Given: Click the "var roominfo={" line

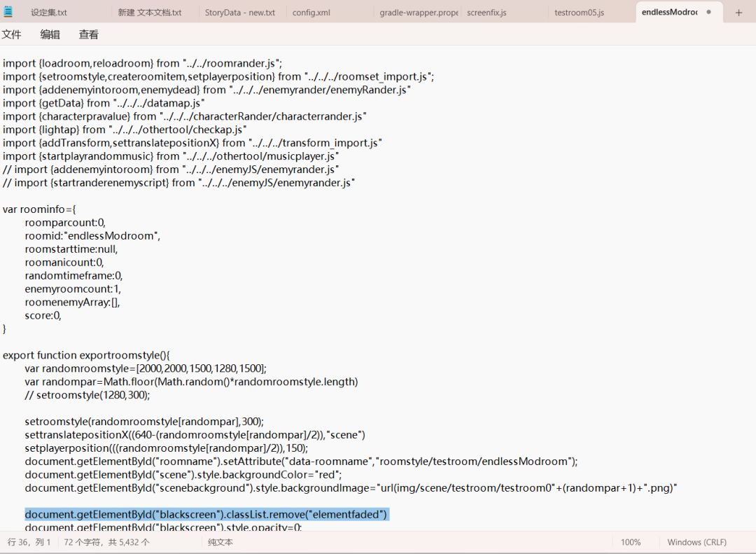Looking at the screenshot, I should click(39, 209).
